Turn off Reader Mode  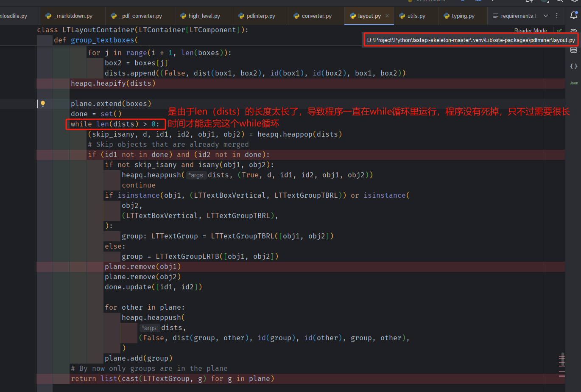tap(531, 31)
